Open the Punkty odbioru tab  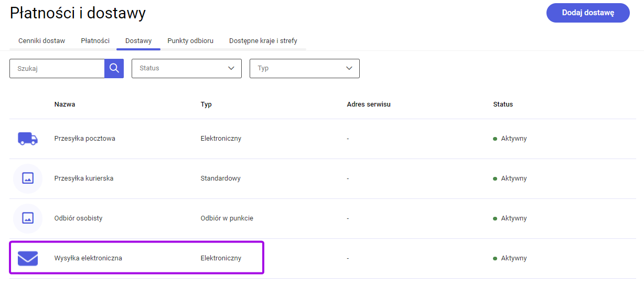click(x=190, y=40)
